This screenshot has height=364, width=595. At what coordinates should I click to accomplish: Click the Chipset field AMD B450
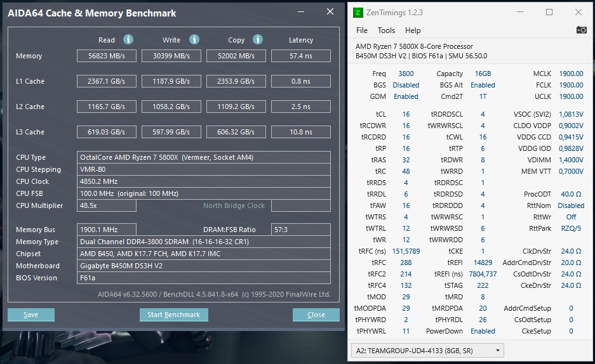(x=204, y=254)
